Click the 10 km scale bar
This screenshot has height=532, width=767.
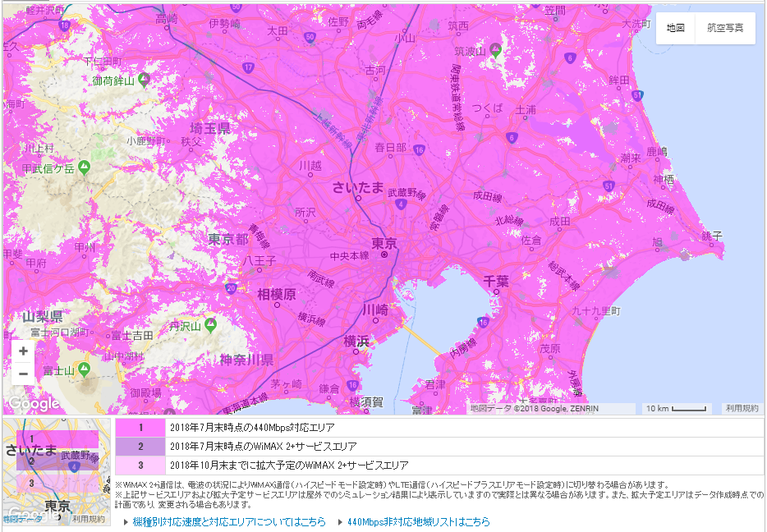coord(677,408)
